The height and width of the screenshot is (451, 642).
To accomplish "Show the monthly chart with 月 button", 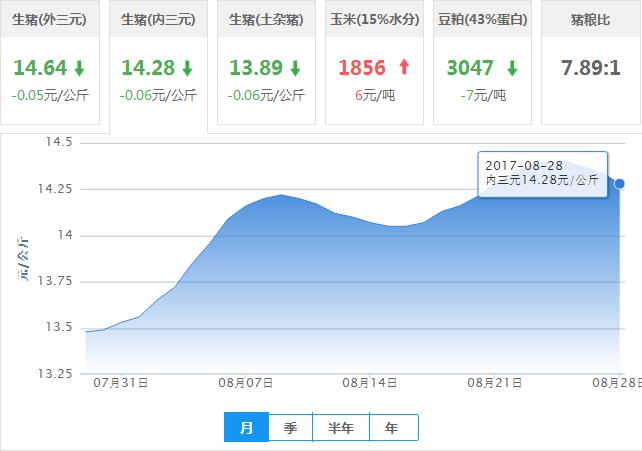I will 246,427.
